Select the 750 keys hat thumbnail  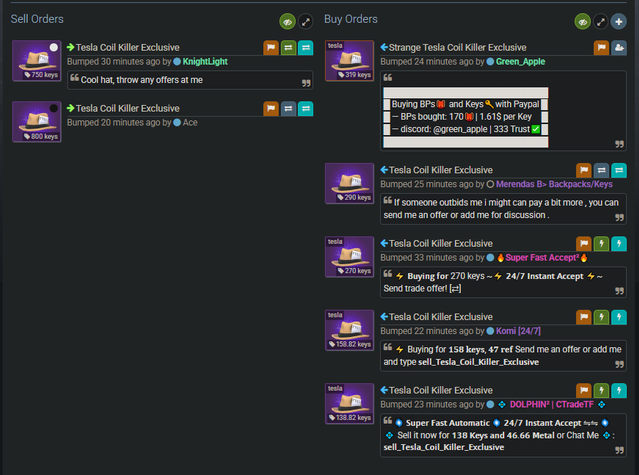pyautogui.click(x=37, y=61)
